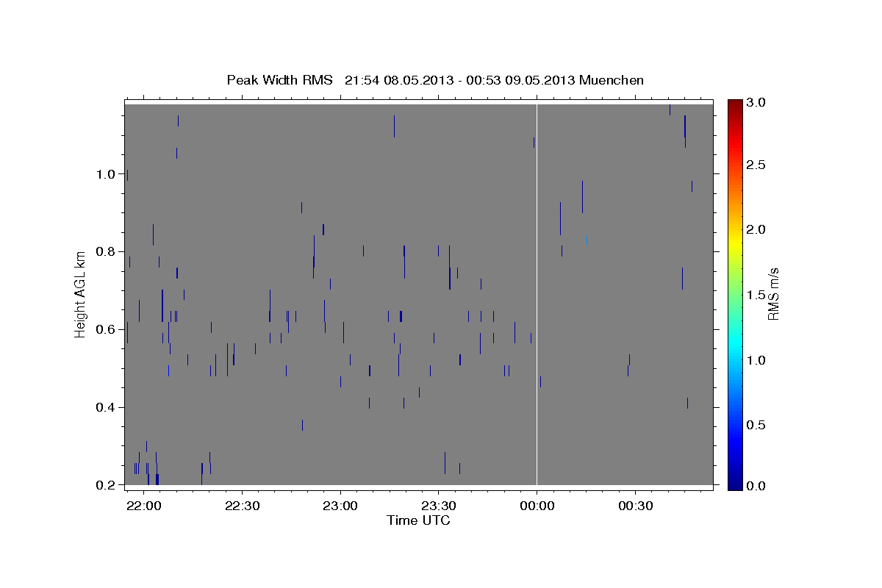Click the 'RMS m/s' colorbar label
Viewport: 882px width, 588px height.
(772, 294)
